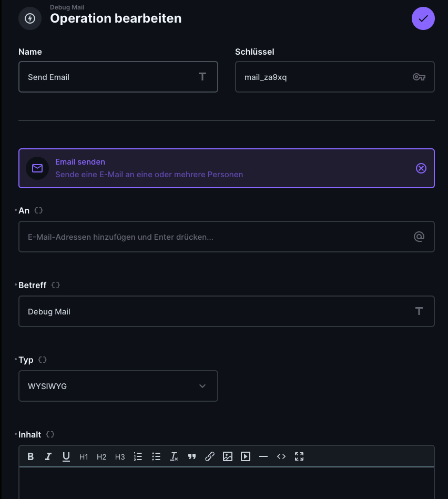Click the envelope icon in Email senden card

[x=37, y=168]
